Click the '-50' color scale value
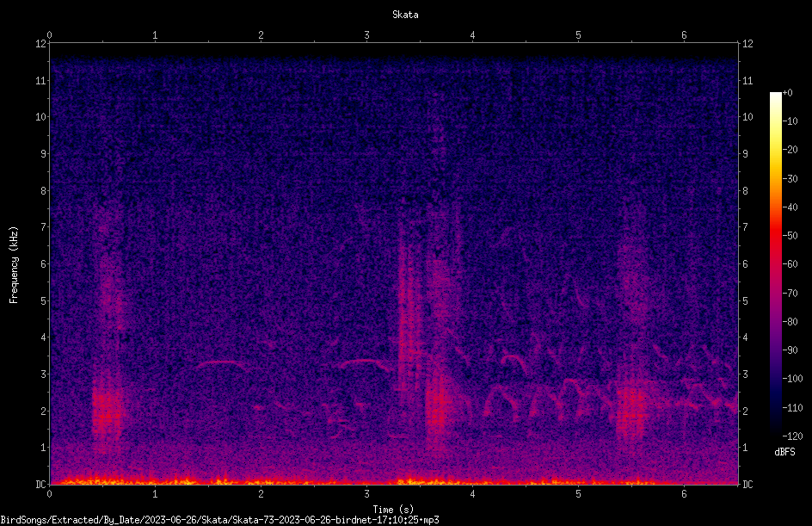 pos(790,236)
